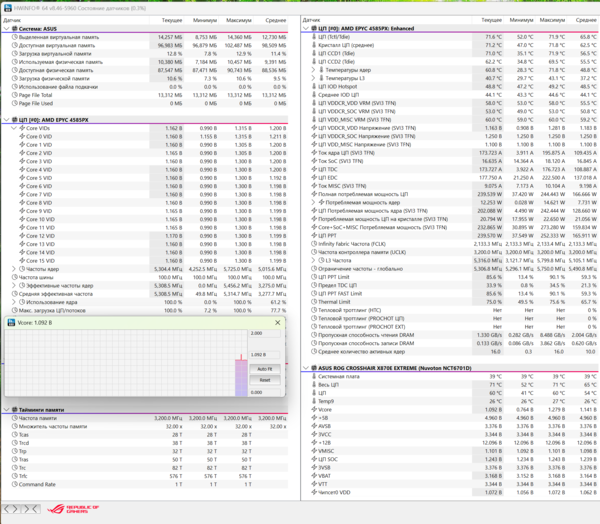Click the clock icon beside Page File Total
Screen dimensions: 600x524
pos(15,95)
